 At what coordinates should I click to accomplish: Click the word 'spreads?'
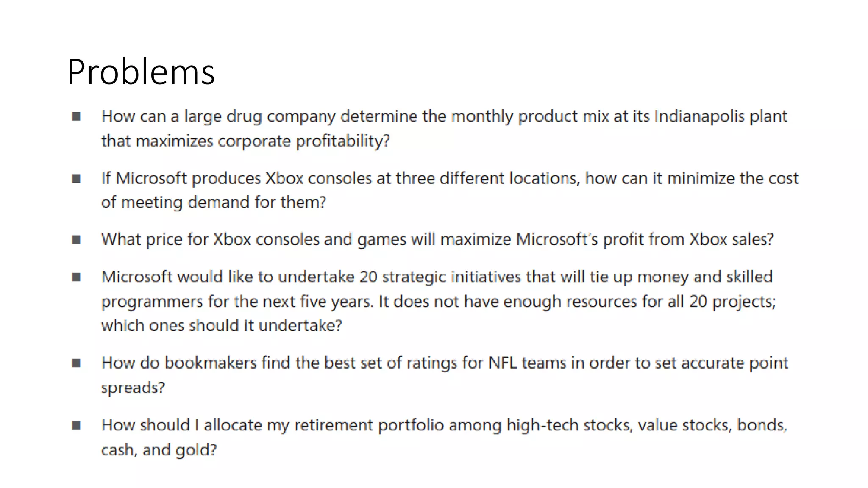[133, 388]
